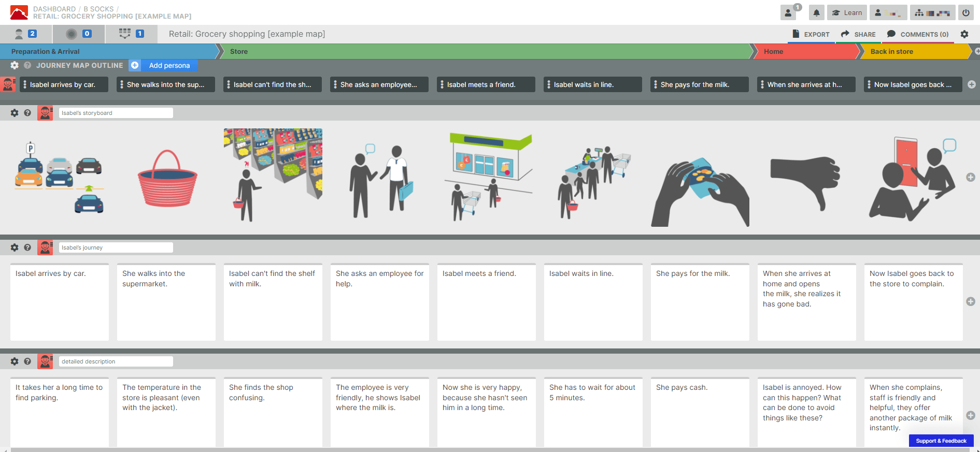Select the Back in store stage
The height and width of the screenshot is (452, 980).
(915, 51)
